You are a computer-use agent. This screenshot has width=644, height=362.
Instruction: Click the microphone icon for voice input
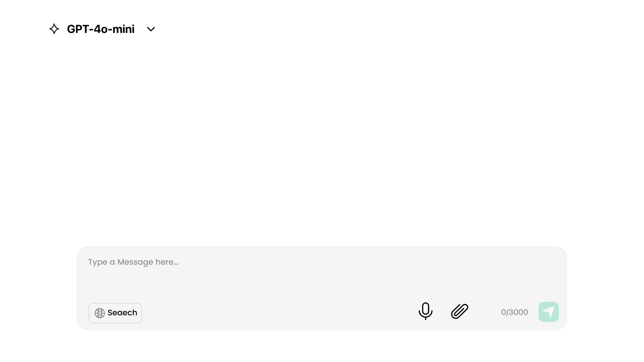click(x=425, y=311)
